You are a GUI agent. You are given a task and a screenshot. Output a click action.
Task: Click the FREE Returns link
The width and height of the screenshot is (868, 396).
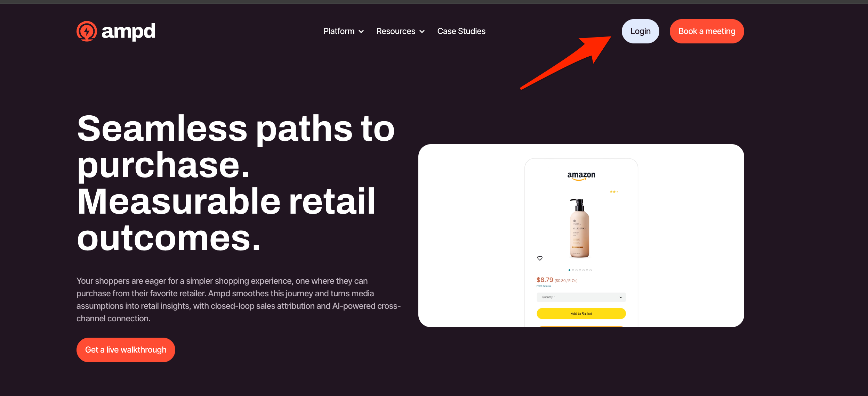point(544,286)
